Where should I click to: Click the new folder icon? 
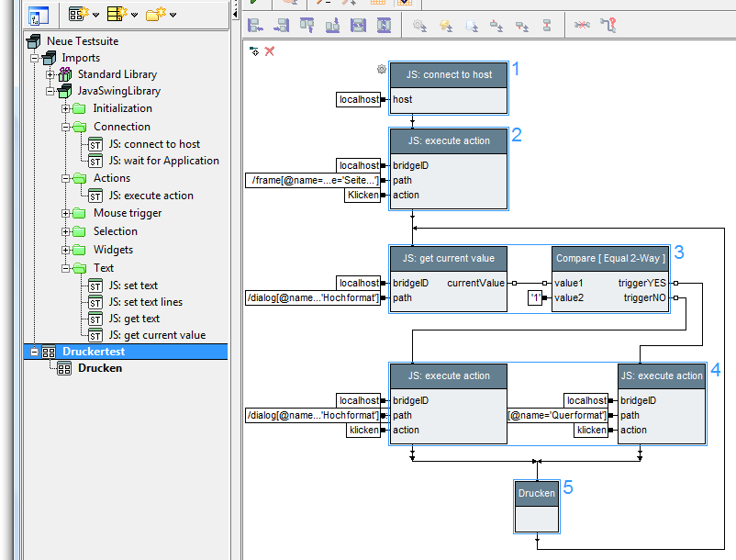pyautogui.click(x=156, y=14)
